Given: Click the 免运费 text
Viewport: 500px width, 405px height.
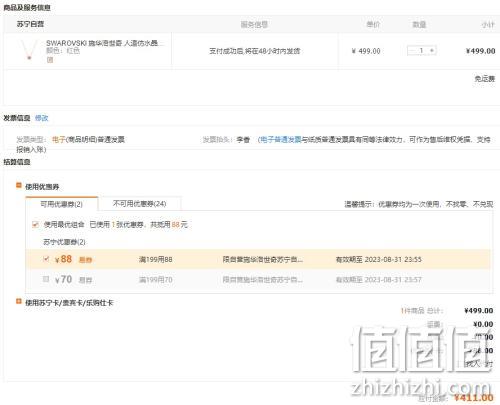Looking at the screenshot, I should pos(485,79).
